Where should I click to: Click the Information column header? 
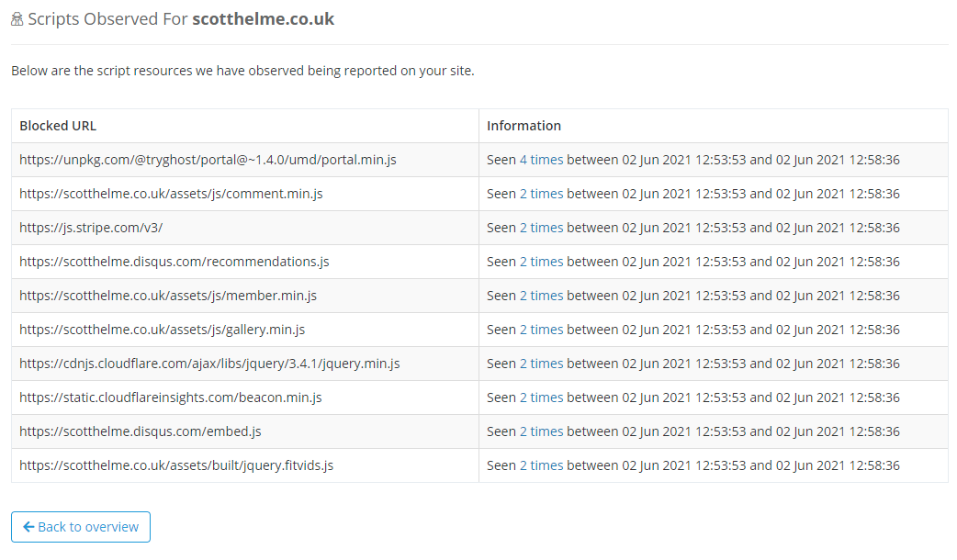tap(524, 126)
